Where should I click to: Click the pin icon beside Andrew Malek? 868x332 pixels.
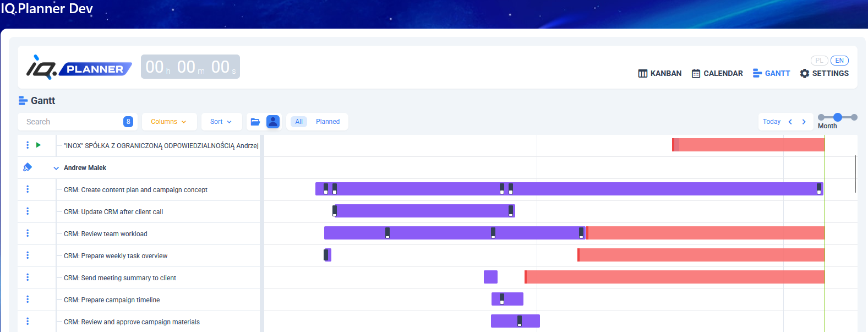(28, 167)
